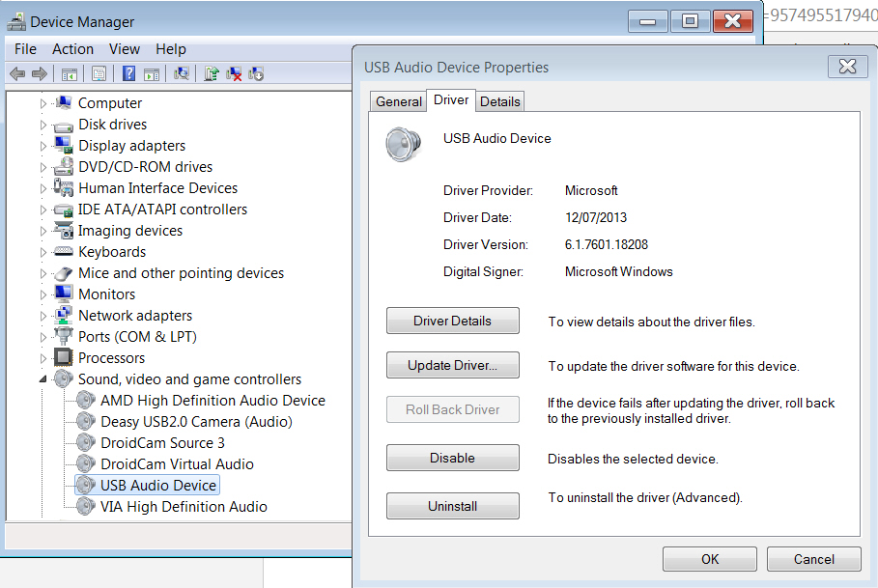Click the Forward navigation arrow icon
This screenshot has height=588, width=878.
pos(38,73)
